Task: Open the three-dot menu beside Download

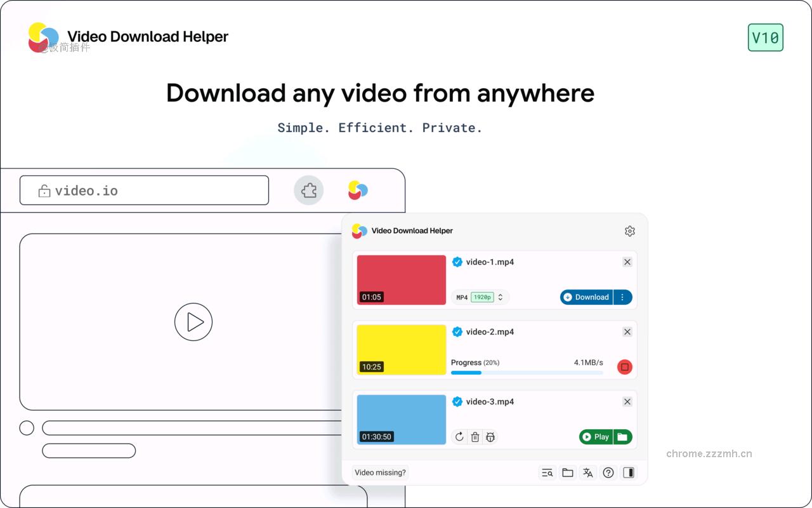Action: click(622, 297)
